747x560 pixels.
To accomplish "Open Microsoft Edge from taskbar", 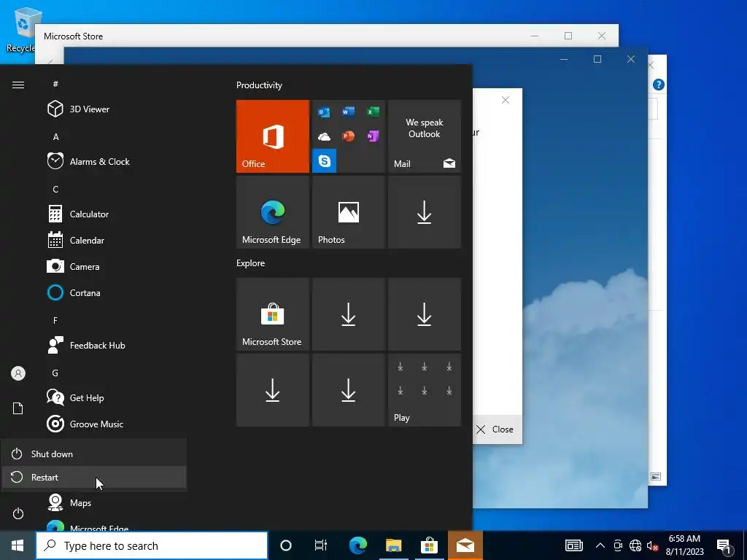I will click(357, 545).
